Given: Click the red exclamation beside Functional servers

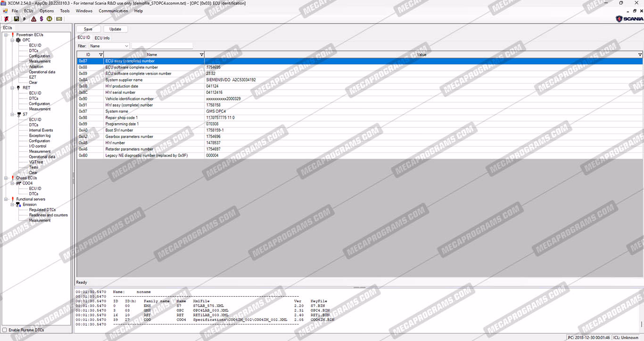Looking at the screenshot, I should [13, 199].
